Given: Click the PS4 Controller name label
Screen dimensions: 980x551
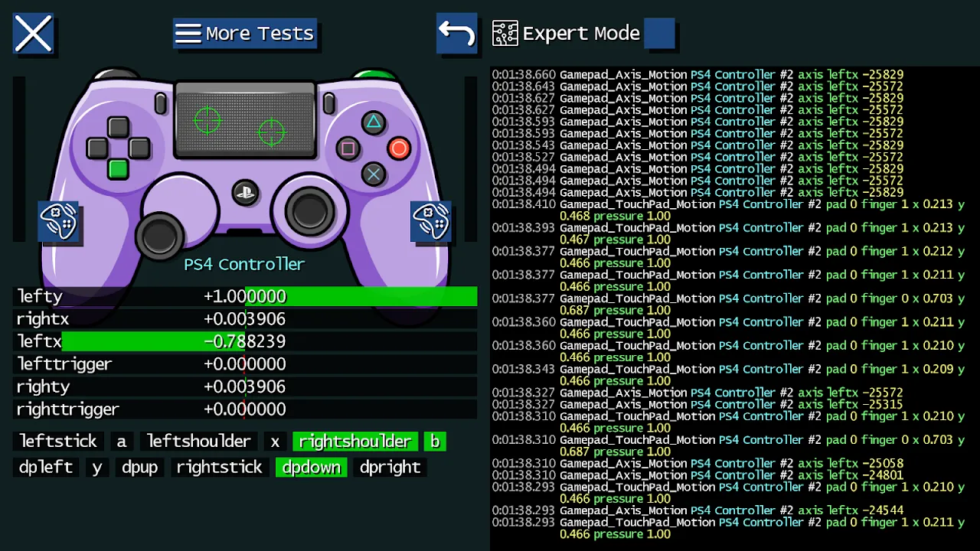Looking at the screenshot, I should 244,264.
